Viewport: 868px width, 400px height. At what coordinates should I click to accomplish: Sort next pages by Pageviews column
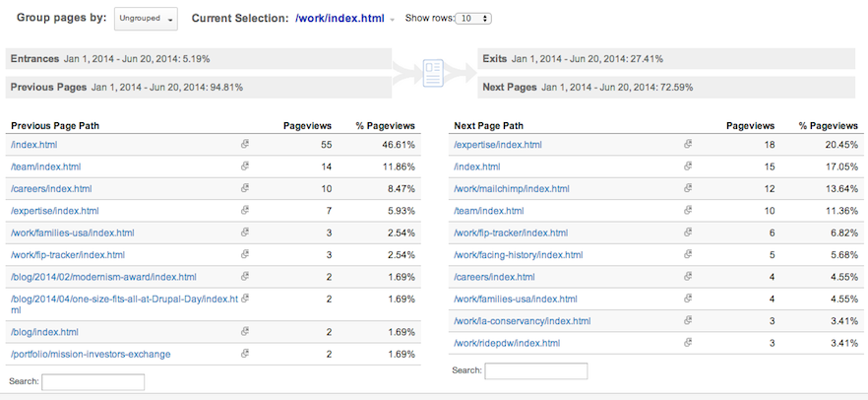click(750, 126)
